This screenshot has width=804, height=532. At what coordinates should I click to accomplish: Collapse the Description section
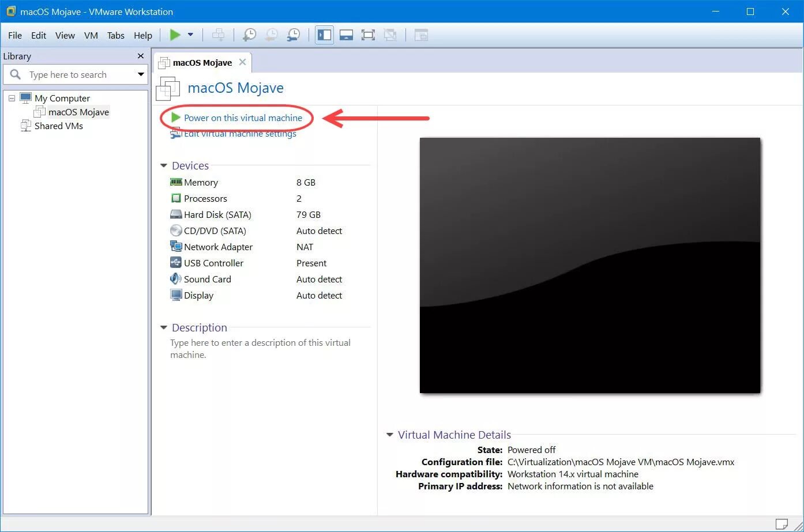[x=164, y=327]
